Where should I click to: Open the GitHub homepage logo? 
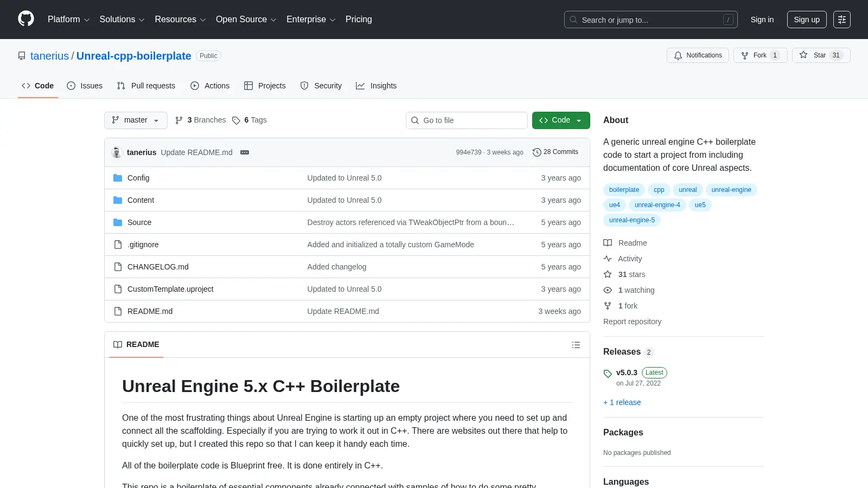coord(26,19)
